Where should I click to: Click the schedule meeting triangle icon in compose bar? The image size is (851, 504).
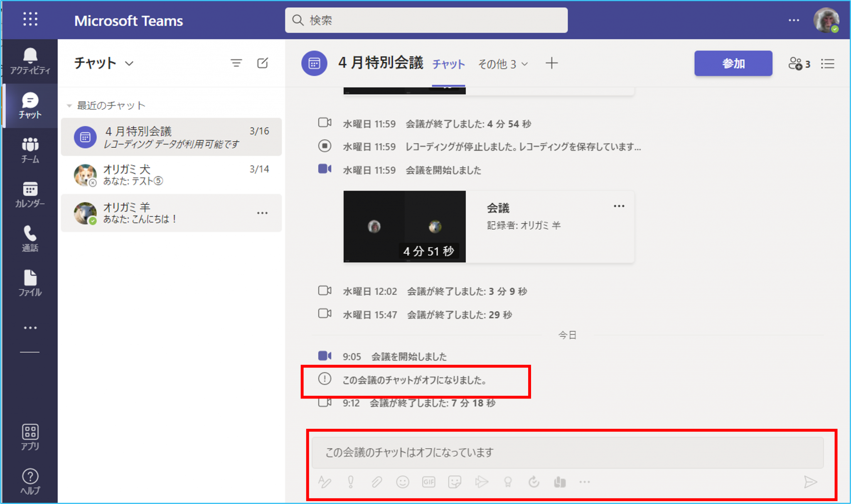(481, 482)
